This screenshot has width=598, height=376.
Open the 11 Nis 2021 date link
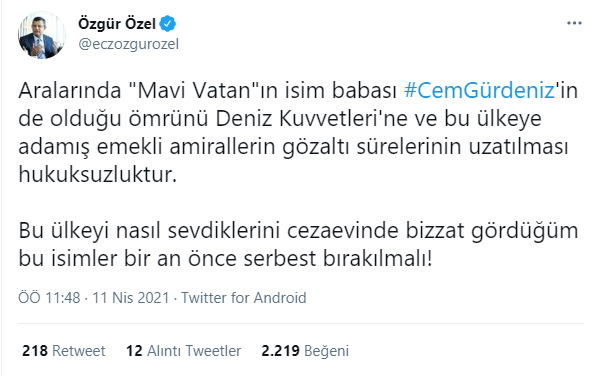click(130, 297)
